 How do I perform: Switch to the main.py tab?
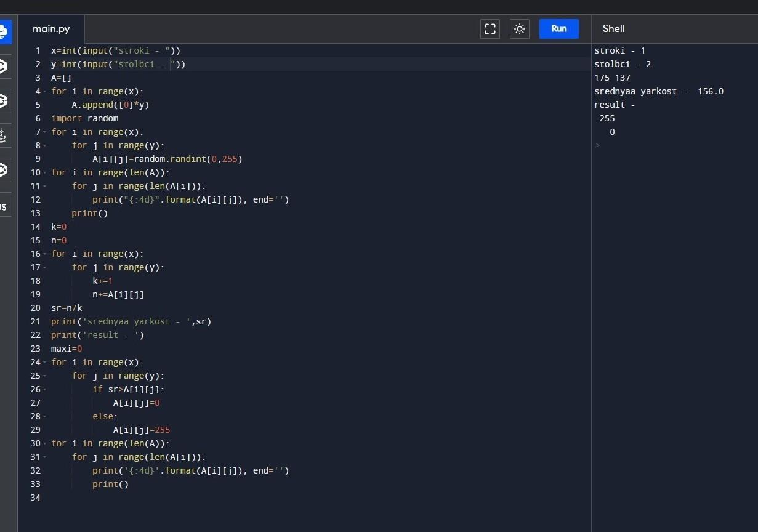coord(51,29)
